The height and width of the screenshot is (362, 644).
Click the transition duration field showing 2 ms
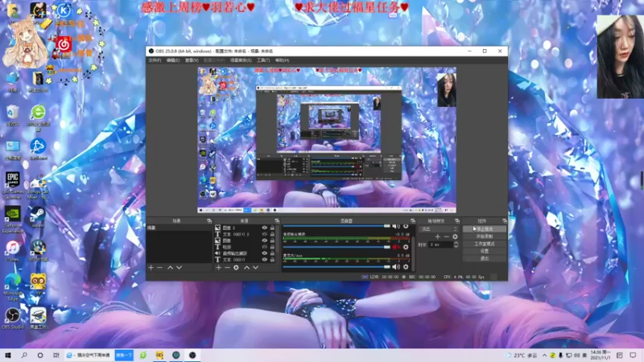coord(440,245)
